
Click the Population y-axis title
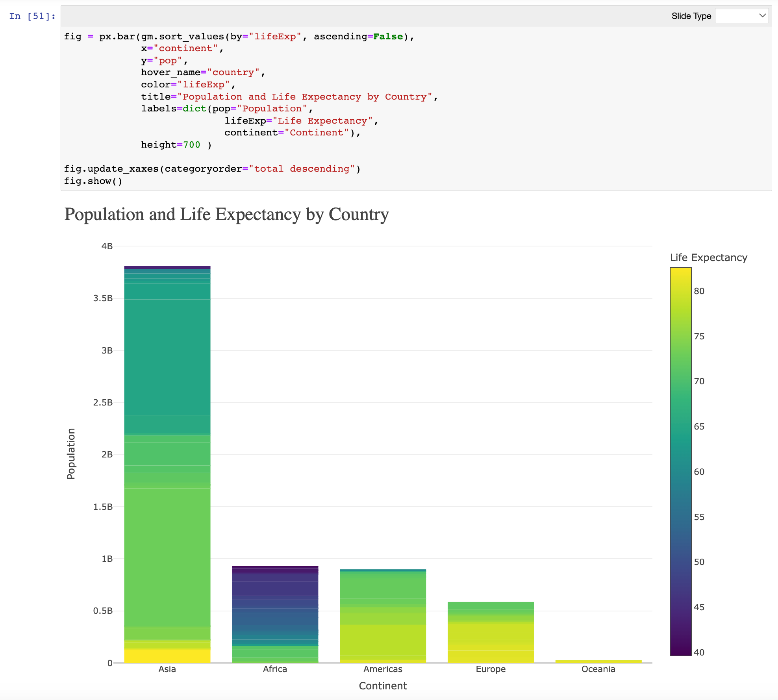pyautogui.click(x=71, y=454)
